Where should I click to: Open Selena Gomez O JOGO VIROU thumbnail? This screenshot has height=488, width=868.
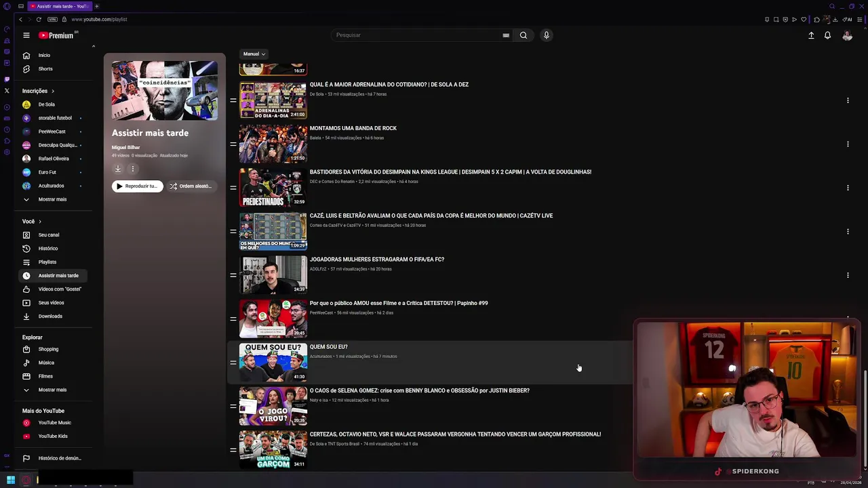(x=273, y=406)
